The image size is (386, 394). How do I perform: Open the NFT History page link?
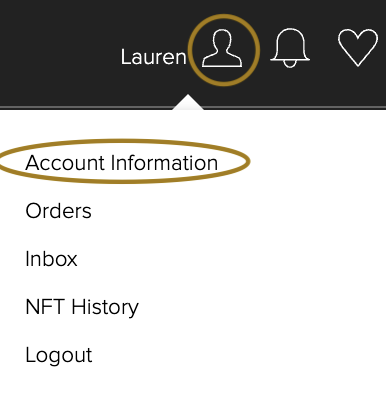pos(82,307)
